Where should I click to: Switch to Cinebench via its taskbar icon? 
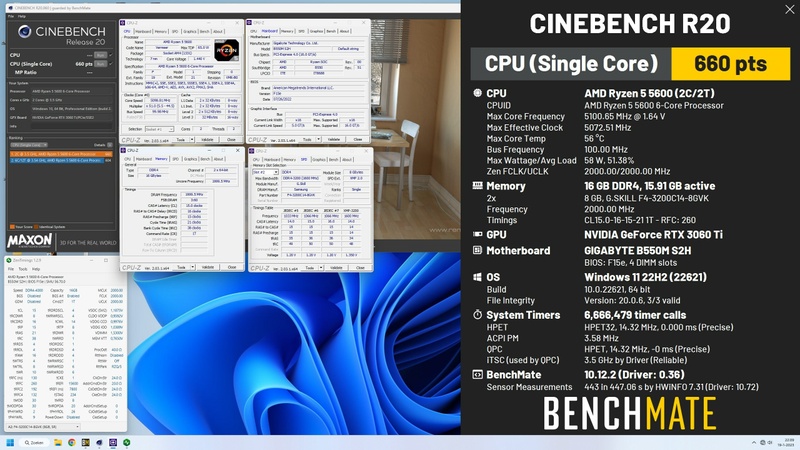pyautogui.click(x=99, y=442)
